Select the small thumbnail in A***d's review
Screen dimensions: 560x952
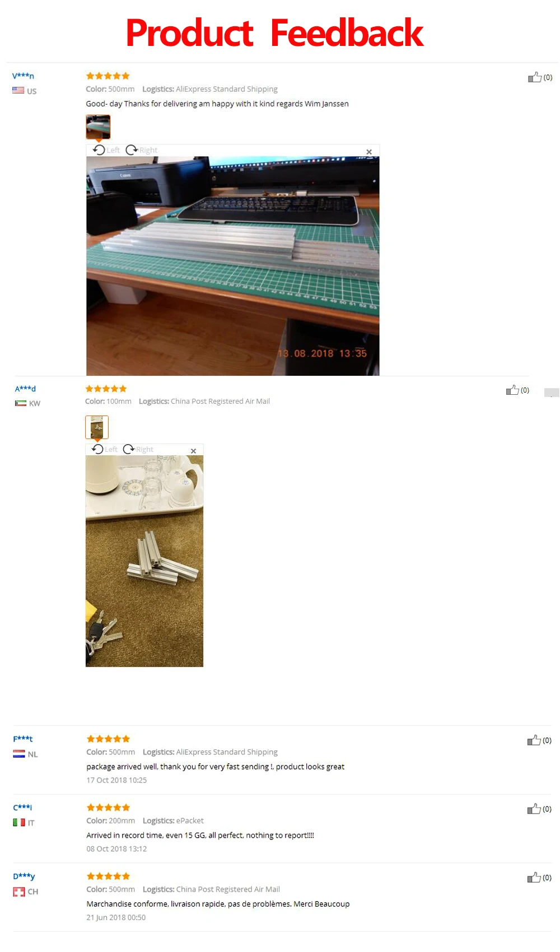click(97, 427)
